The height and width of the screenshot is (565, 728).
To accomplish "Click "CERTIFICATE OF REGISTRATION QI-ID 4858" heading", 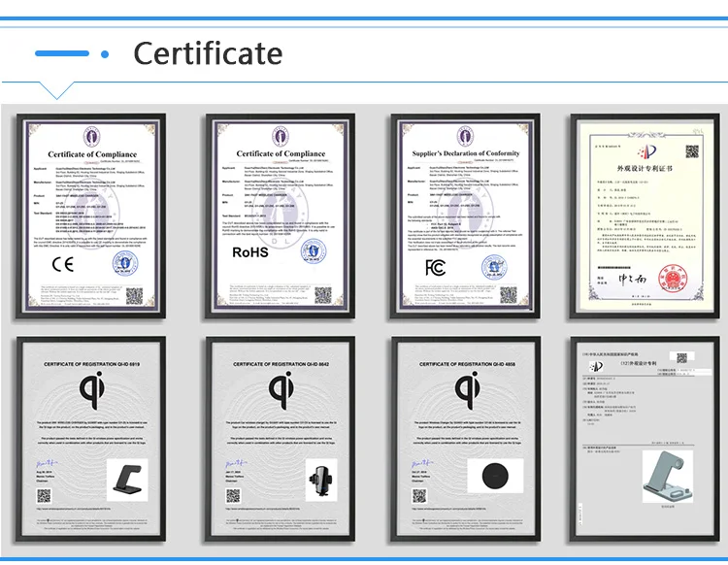I will pyautogui.click(x=467, y=364).
